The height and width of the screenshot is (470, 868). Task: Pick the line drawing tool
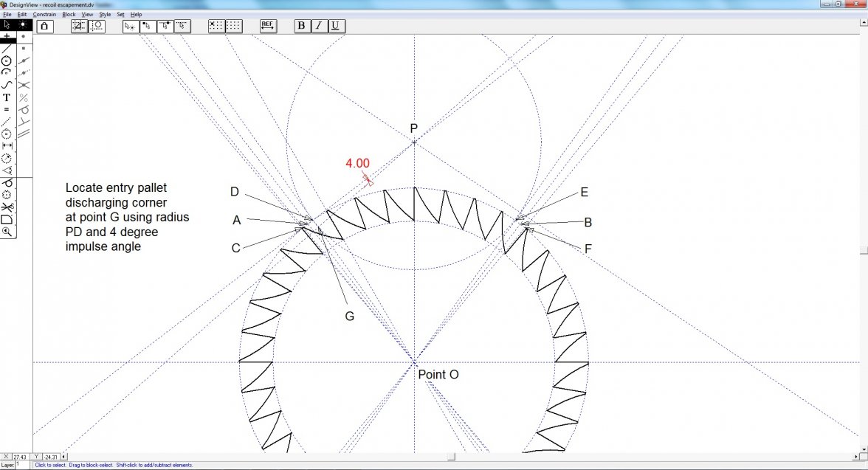7,49
